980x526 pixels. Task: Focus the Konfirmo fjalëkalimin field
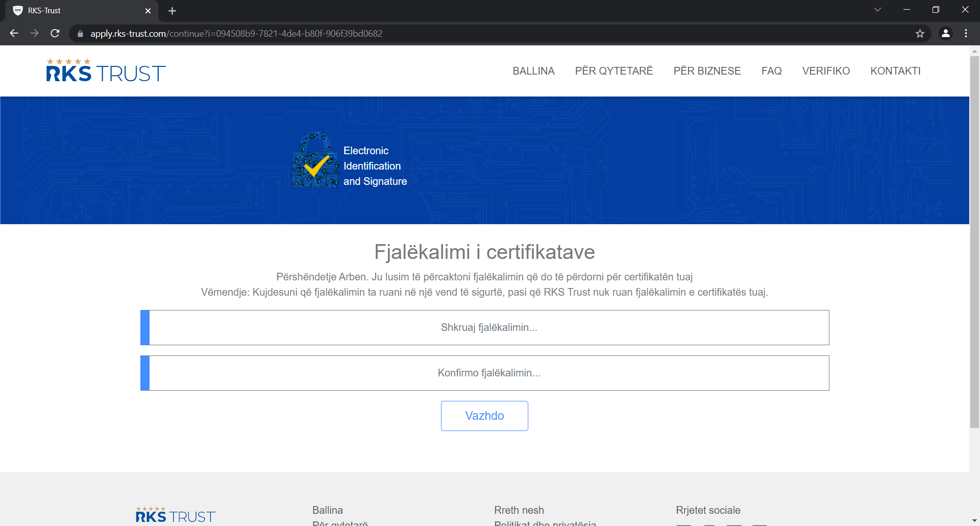(485, 373)
